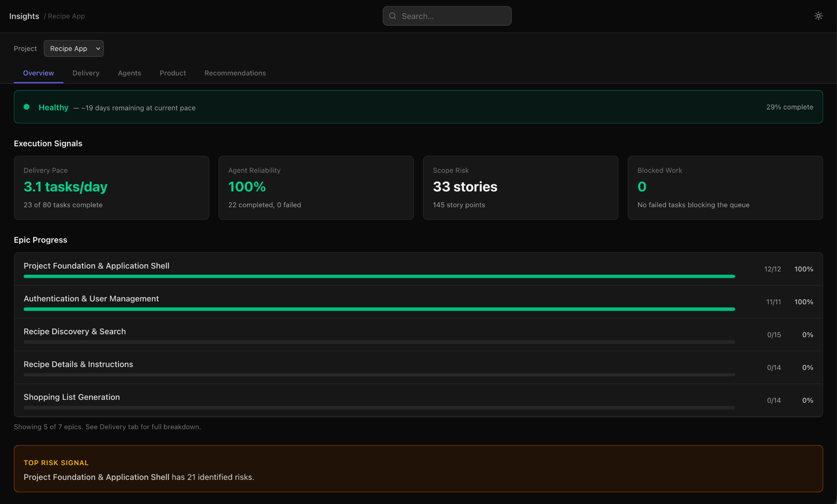Click progress bar of Shopping List Generation

pyautogui.click(x=379, y=408)
